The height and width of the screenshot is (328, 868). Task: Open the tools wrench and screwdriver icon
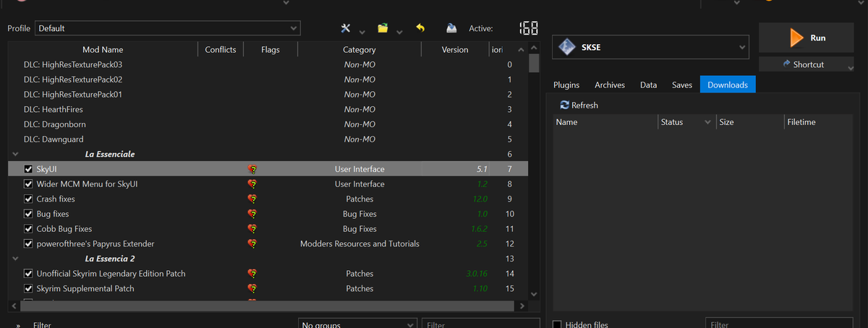tap(346, 28)
